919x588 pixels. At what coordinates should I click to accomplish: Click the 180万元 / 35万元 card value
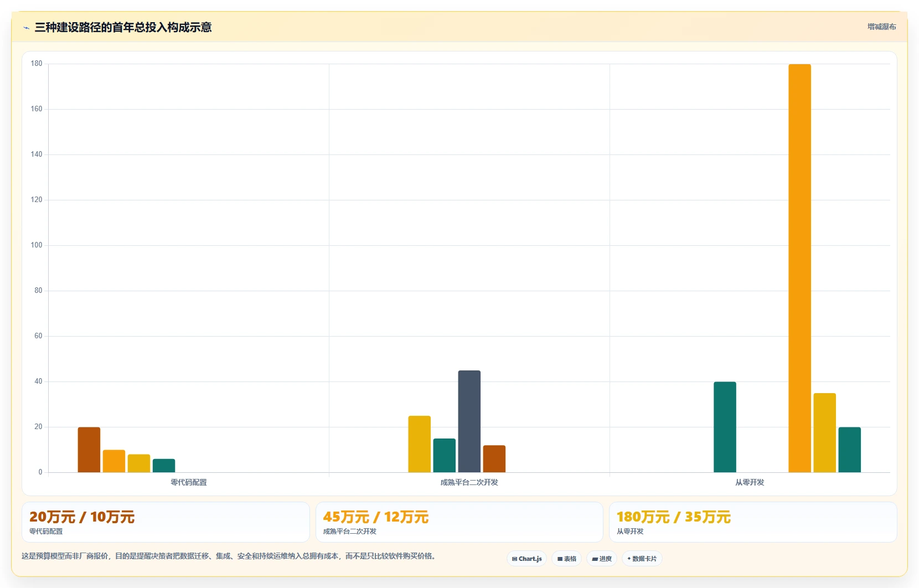[x=674, y=517]
